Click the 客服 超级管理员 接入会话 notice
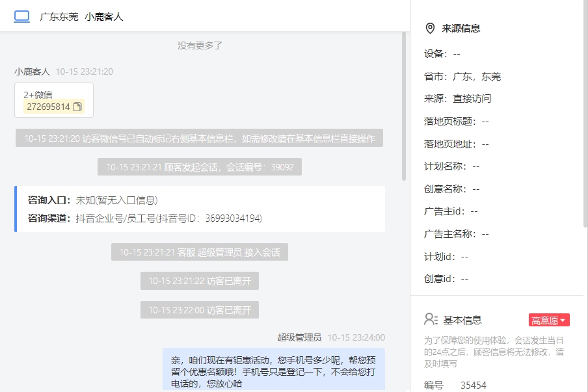 click(x=200, y=252)
